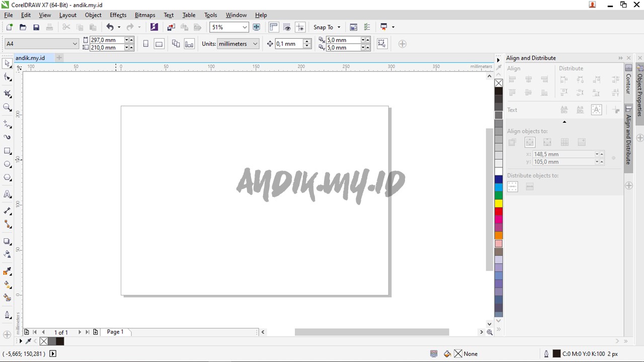Image resolution: width=644 pixels, height=362 pixels.
Task: Select the Page 1 tab
Action: [115, 332]
